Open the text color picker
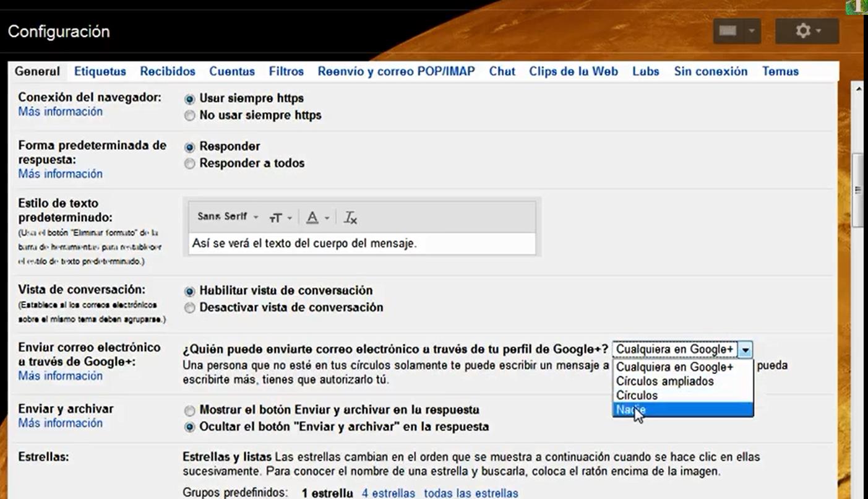 click(318, 217)
